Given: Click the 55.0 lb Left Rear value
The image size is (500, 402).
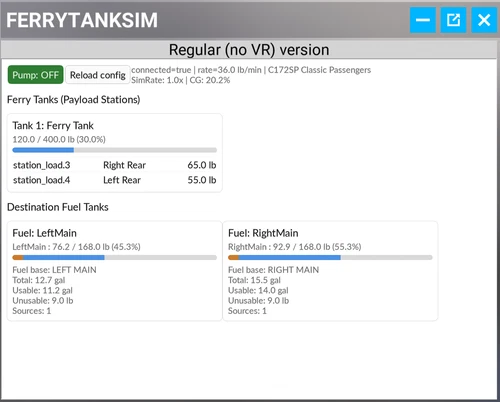Looking at the screenshot, I should tap(202, 180).
